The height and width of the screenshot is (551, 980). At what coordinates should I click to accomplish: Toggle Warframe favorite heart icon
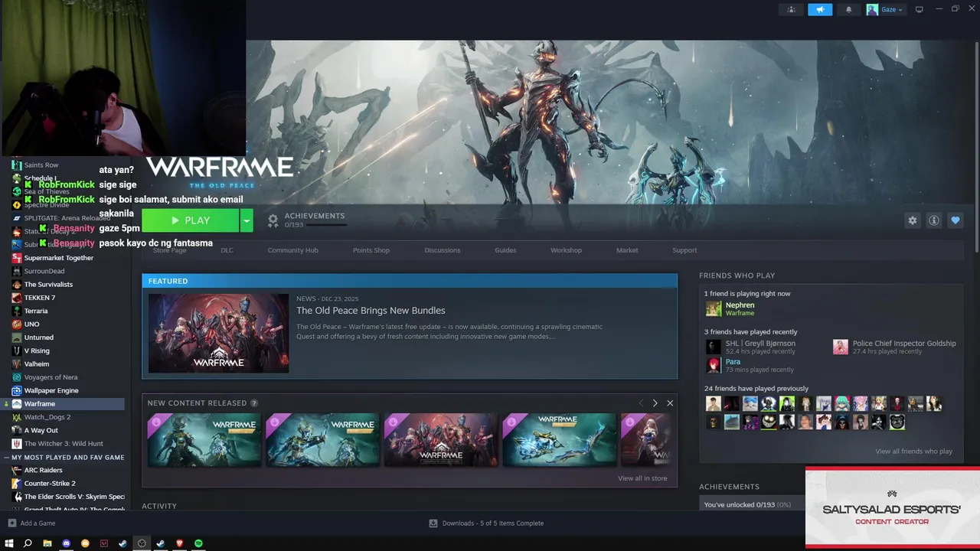955,220
